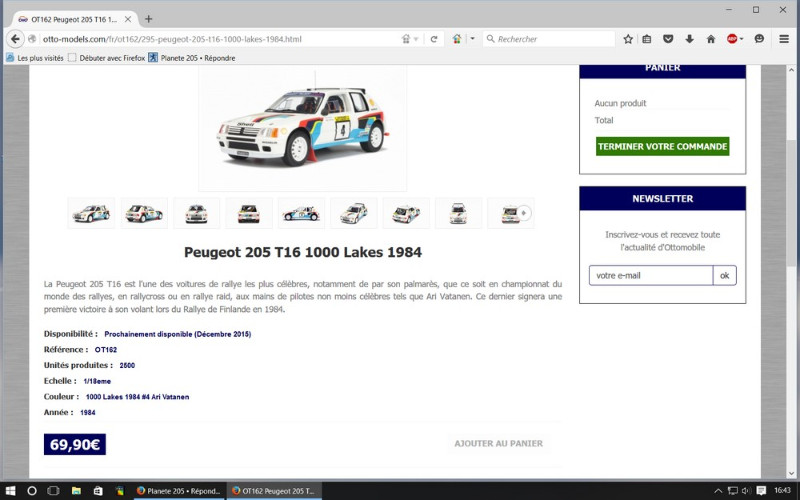The height and width of the screenshot is (500, 800).
Task: Open the URL bar history dropdown arrow
Action: point(416,39)
